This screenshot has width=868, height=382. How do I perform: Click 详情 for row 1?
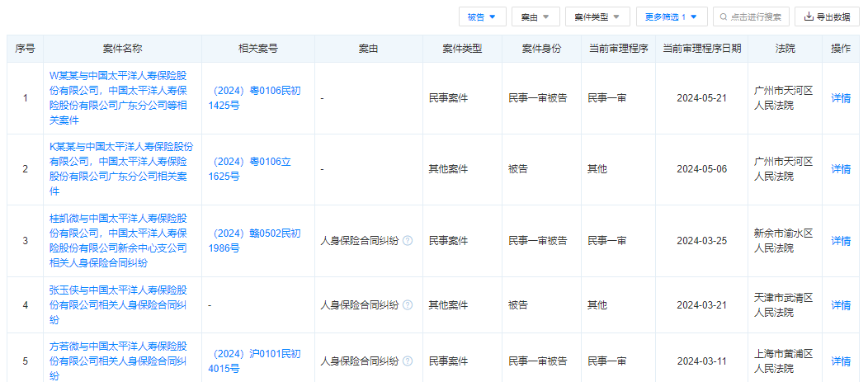click(841, 98)
